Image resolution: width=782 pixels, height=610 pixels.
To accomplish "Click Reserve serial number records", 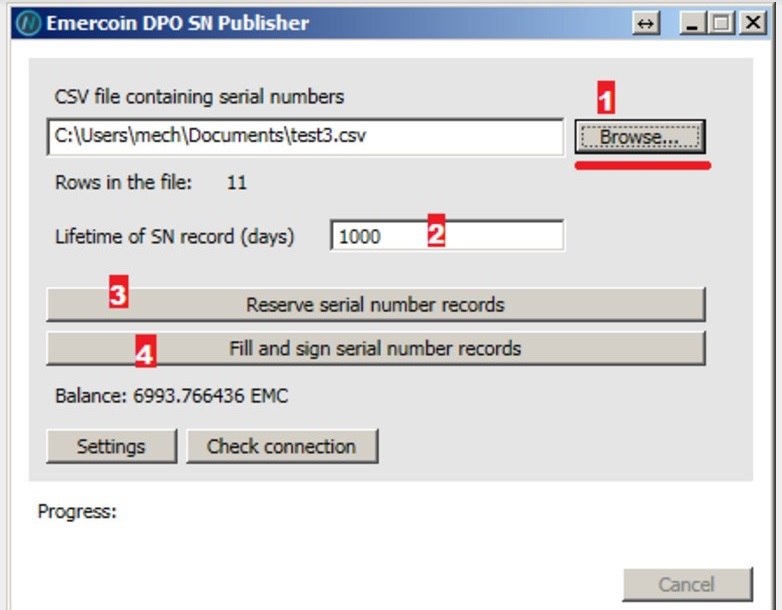I will [376, 304].
